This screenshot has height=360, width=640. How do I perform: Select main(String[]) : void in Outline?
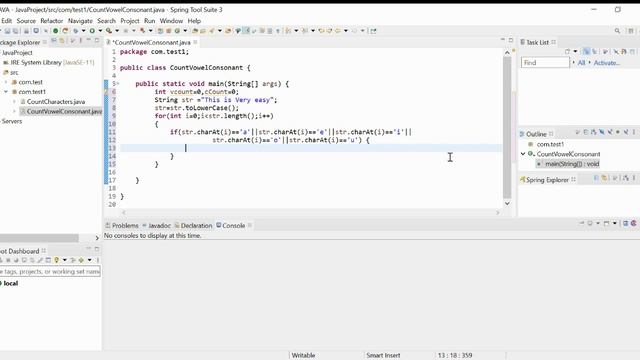point(568,164)
